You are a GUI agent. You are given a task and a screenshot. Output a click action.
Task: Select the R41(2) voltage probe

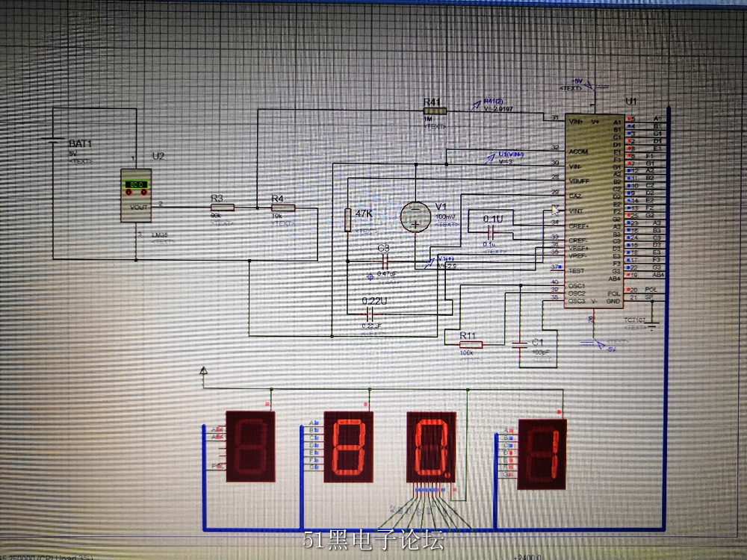[475, 106]
